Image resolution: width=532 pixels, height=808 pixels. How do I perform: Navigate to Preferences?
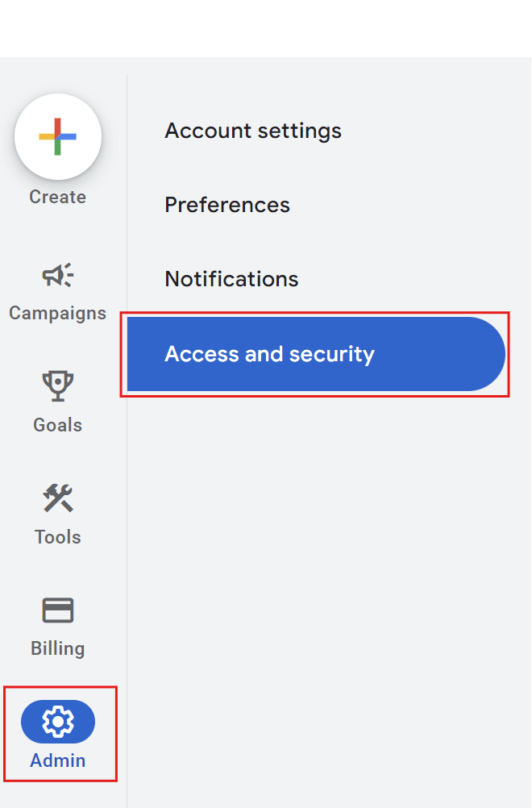pos(227,205)
